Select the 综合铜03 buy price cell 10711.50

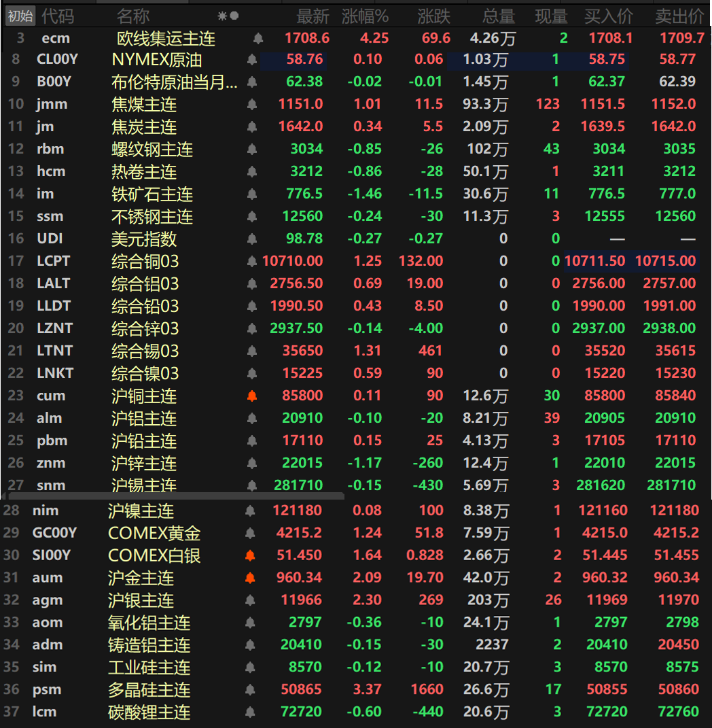(x=594, y=261)
